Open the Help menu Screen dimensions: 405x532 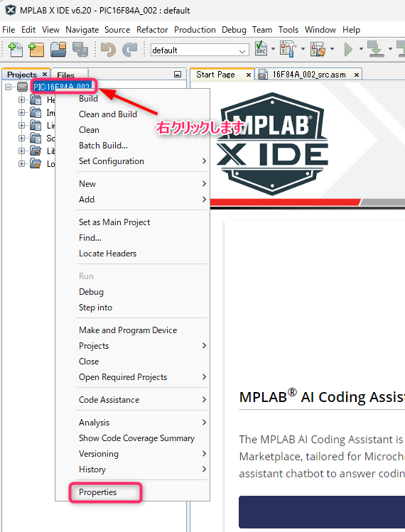(351, 30)
